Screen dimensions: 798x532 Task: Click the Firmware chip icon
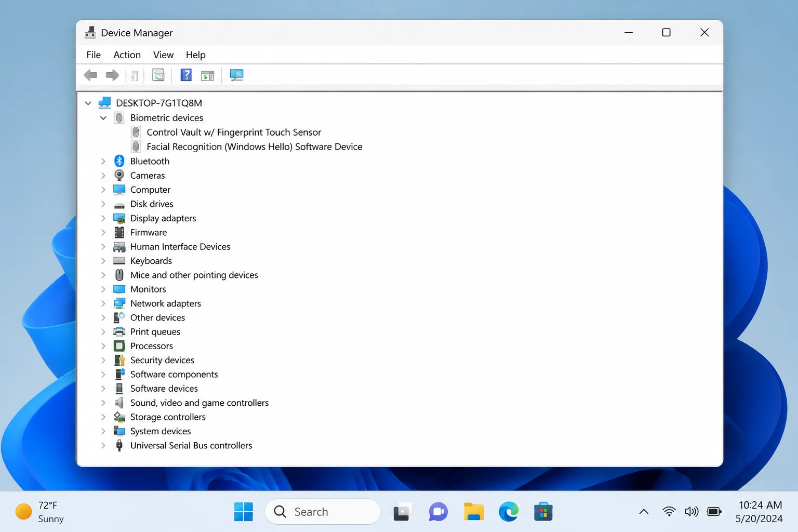click(x=119, y=232)
